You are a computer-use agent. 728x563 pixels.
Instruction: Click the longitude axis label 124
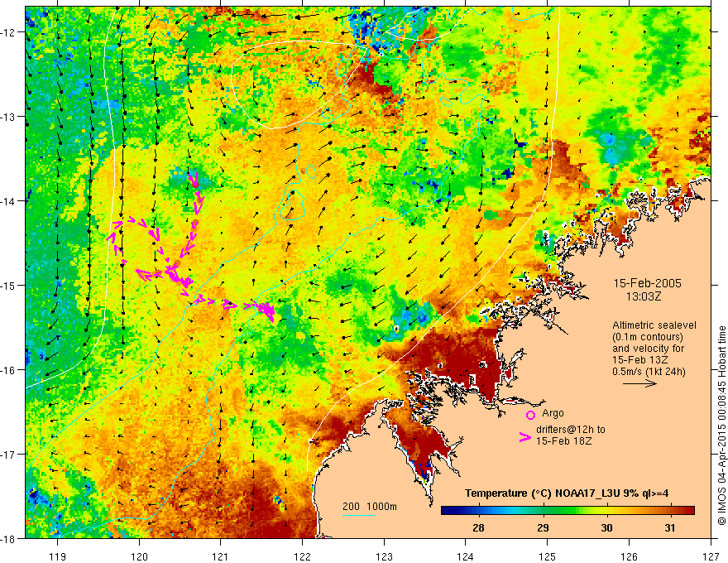pyautogui.click(x=466, y=556)
